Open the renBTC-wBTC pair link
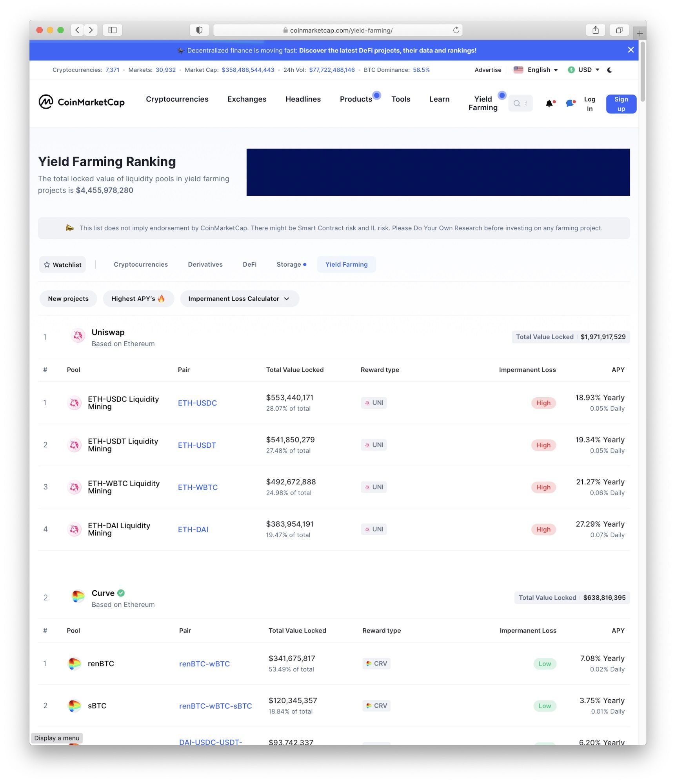Image resolution: width=676 pixels, height=784 pixels. [x=204, y=664]
